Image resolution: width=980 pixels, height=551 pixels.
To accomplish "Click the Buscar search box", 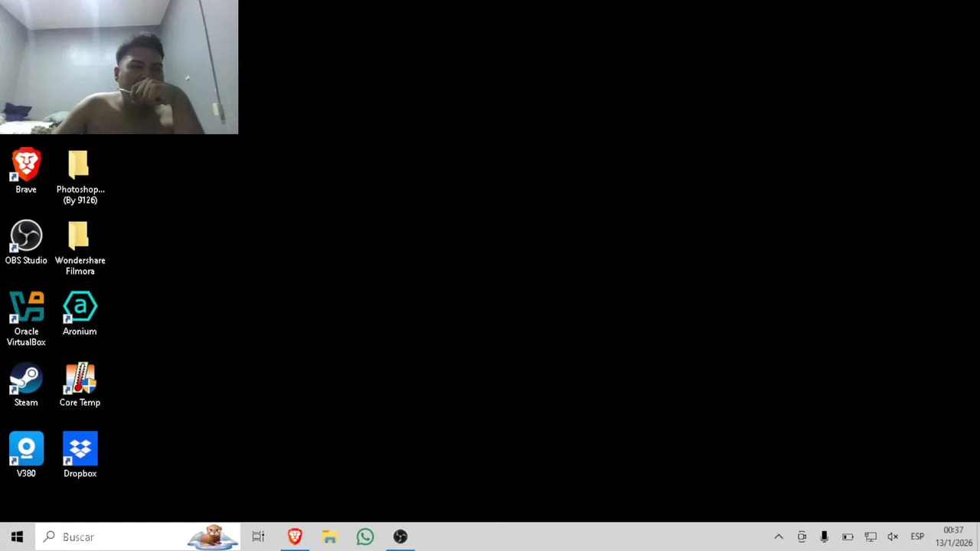I will pyautogui.click(x=138, y=537).
